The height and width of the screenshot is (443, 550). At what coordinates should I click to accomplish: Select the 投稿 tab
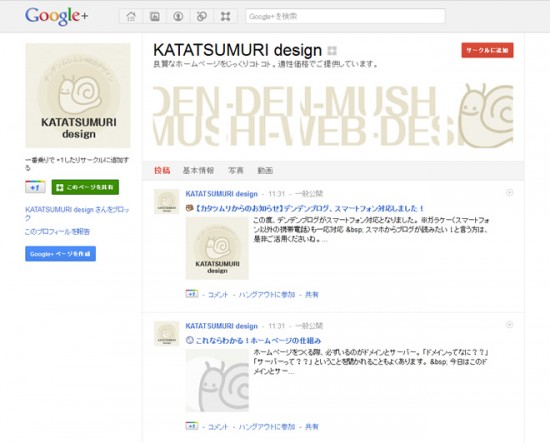162,170
